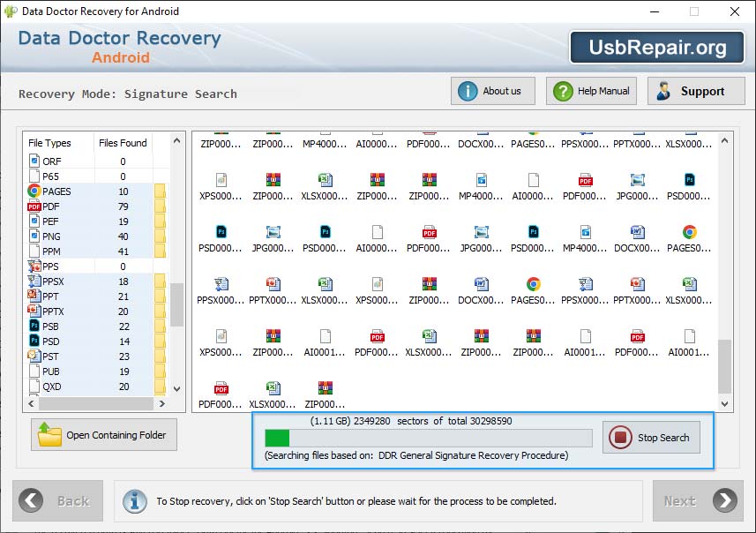756x533 pixels.
Task: Select the PPS file type icon
Action: point(34,266)
